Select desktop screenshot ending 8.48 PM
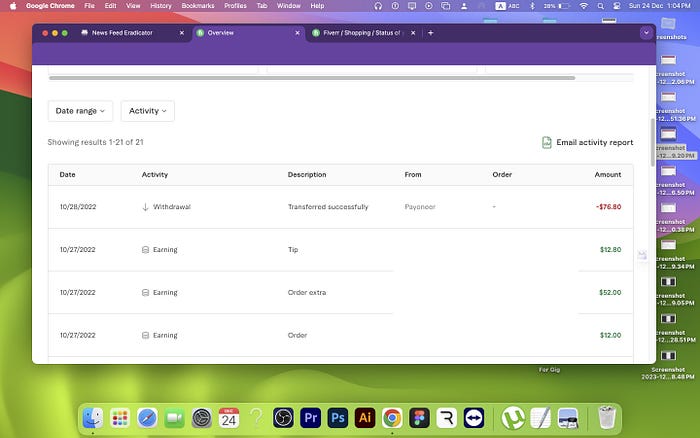Screen dimensions: 700x438 point(668,365)
